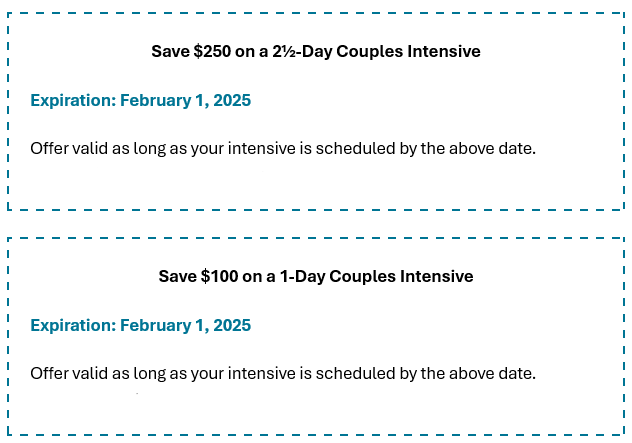Click the expiration date in the $250 coupon
This screenshot has width=632, height=443.
185,100
